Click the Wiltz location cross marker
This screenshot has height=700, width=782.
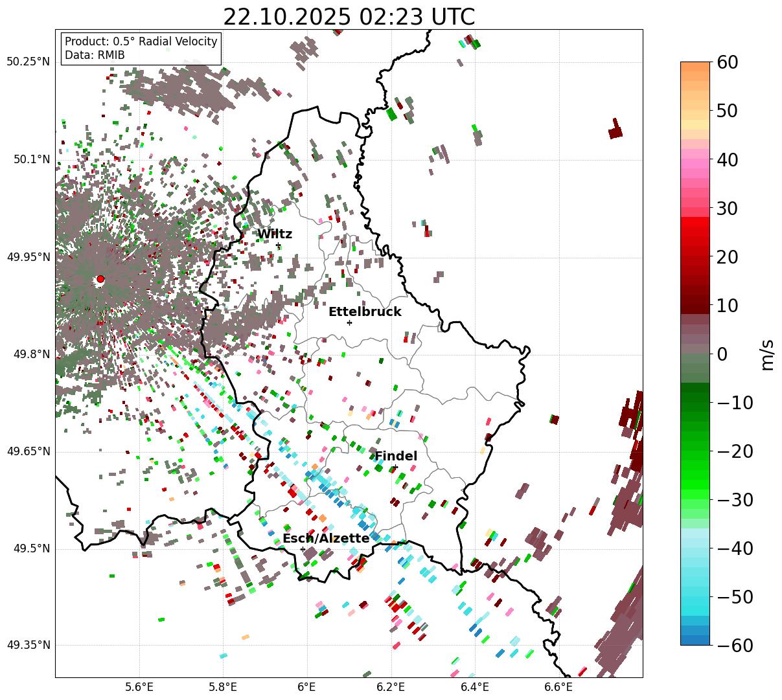click(279, 245)
